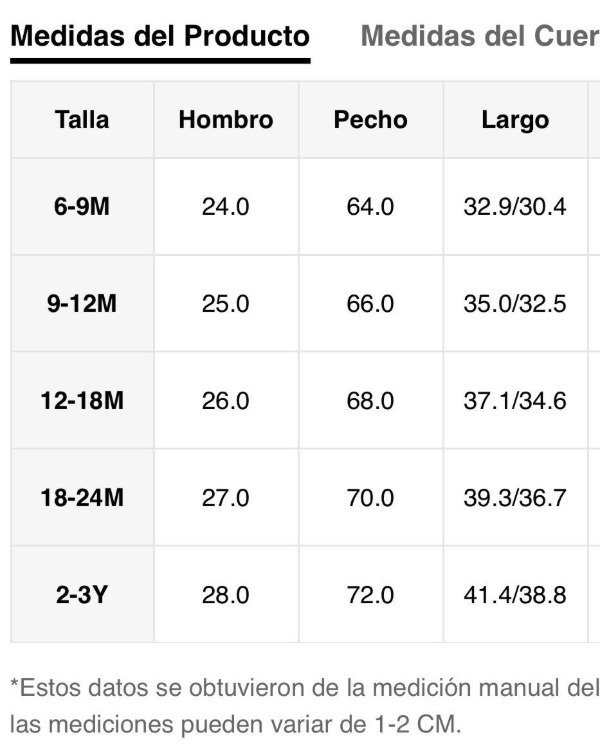
Task: Click the 28.0 Hombro value cell
Action: click(226, 595)
